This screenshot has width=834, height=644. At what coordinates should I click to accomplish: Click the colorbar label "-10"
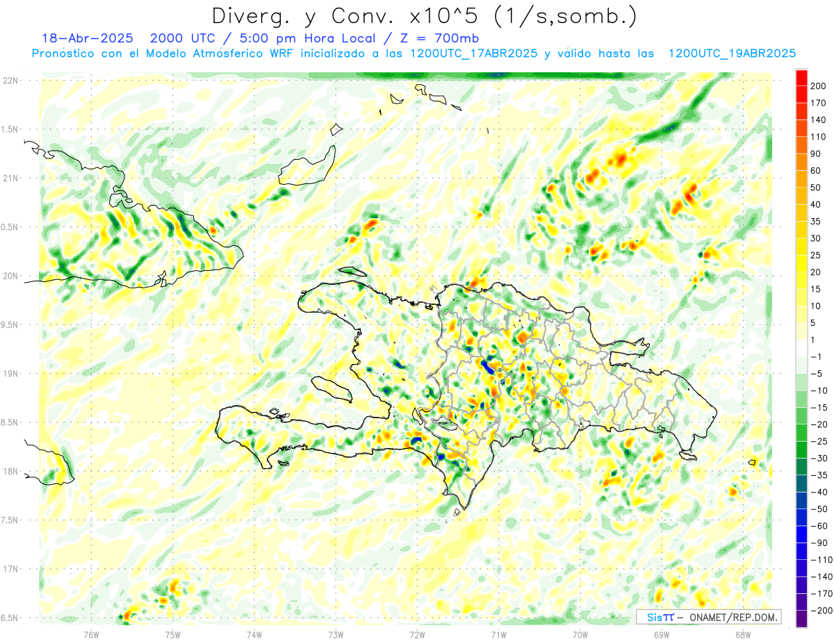coord(821,390)
